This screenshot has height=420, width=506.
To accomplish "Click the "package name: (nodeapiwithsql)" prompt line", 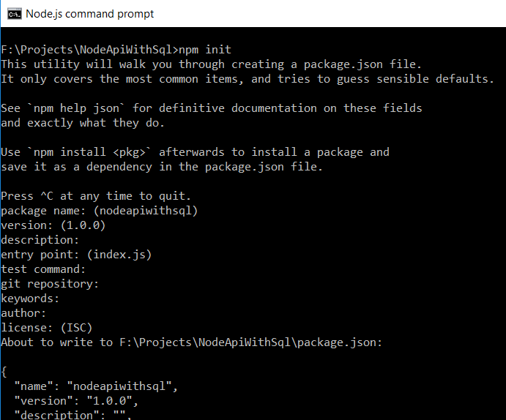I will (x=100, y=211).
